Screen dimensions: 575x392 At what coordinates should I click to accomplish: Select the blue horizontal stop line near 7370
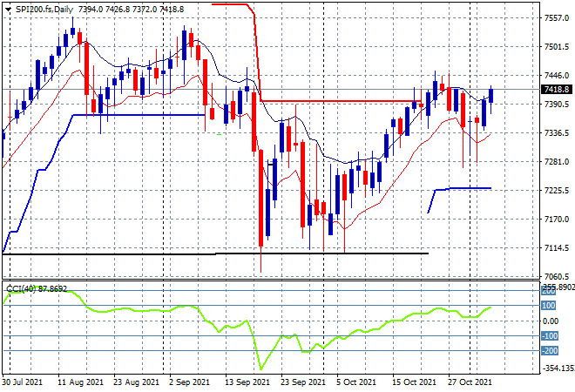click(139, 115)
